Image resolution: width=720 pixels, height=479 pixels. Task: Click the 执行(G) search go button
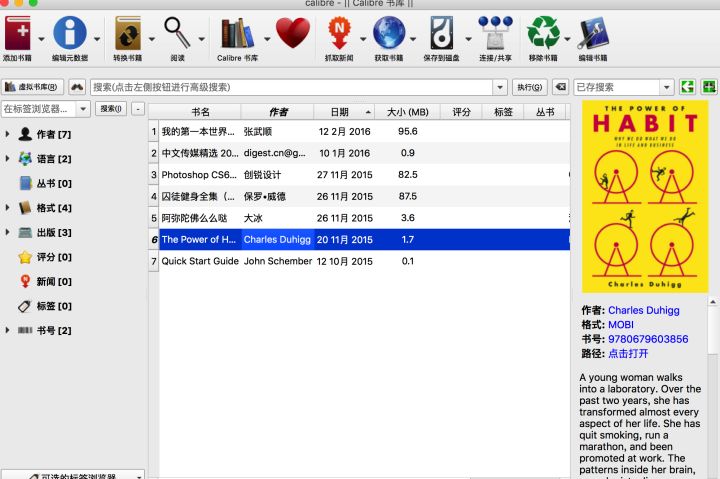pos(529,87)
